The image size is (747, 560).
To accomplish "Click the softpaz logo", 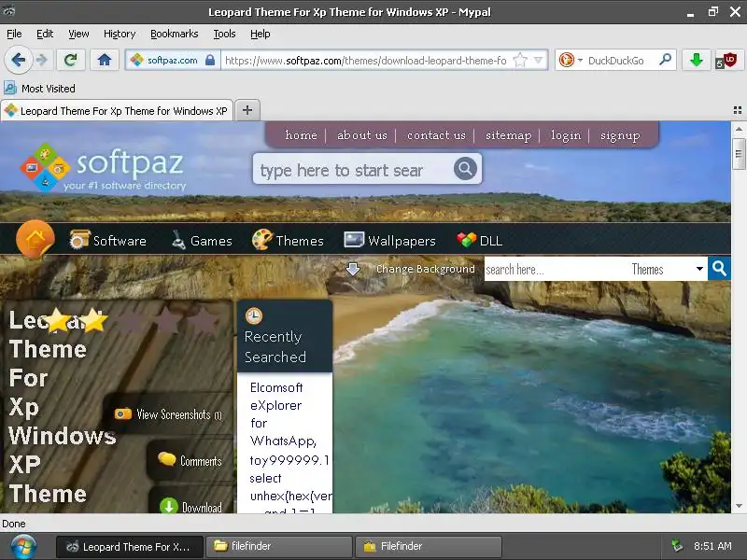I will (x=102, y=167).
